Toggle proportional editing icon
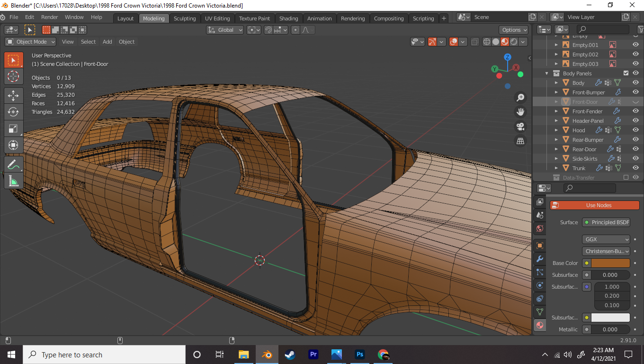The width and height of the screenshot is (644, 364). [295, 30]
